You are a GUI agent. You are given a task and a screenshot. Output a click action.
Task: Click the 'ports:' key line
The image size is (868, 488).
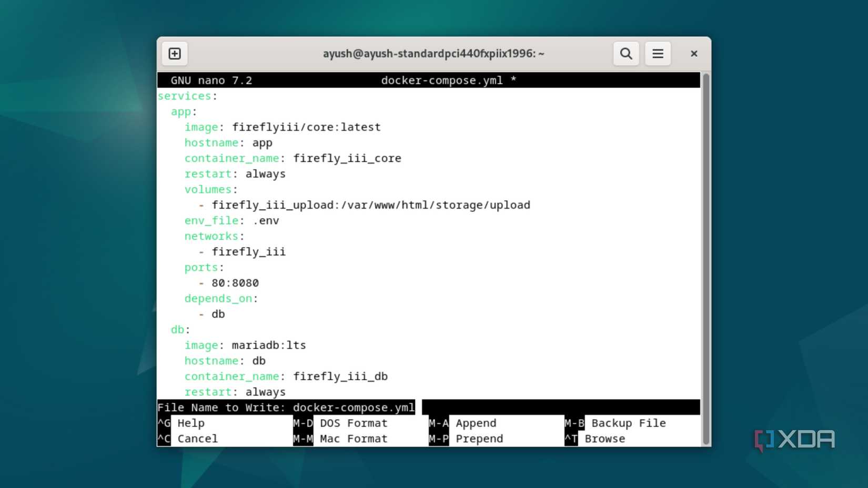[204, 268]
